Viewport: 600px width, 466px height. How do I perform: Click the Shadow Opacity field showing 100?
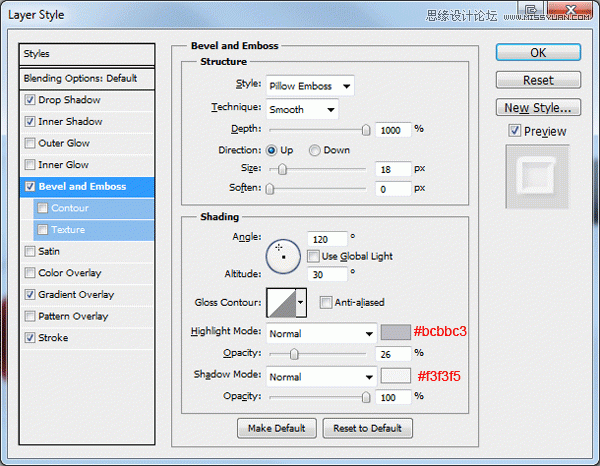(x=393, y=398)
